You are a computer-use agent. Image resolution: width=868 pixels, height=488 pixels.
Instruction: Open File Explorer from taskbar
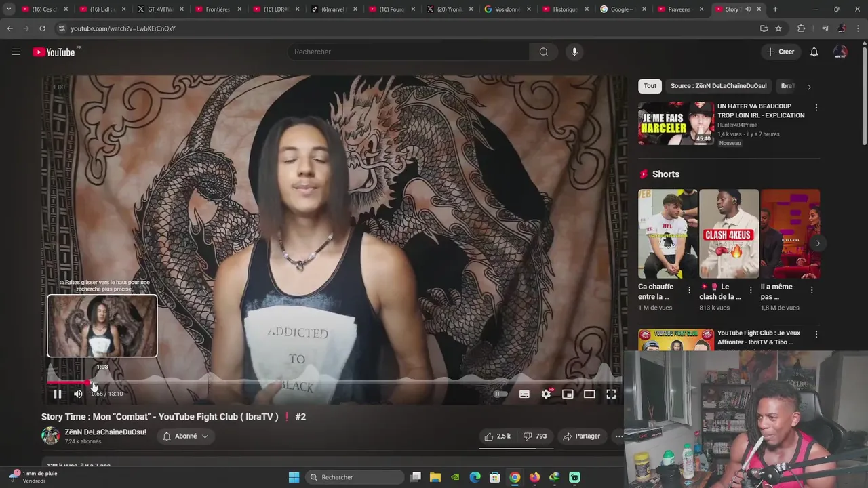[435, 477]
